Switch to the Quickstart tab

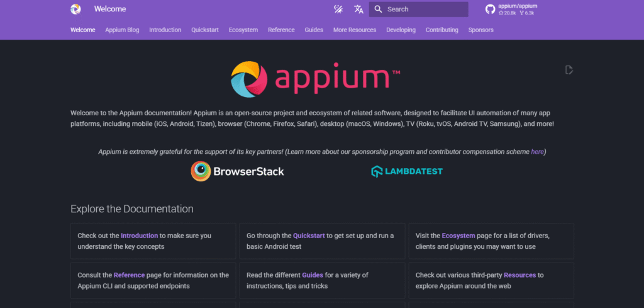(205, 30)
